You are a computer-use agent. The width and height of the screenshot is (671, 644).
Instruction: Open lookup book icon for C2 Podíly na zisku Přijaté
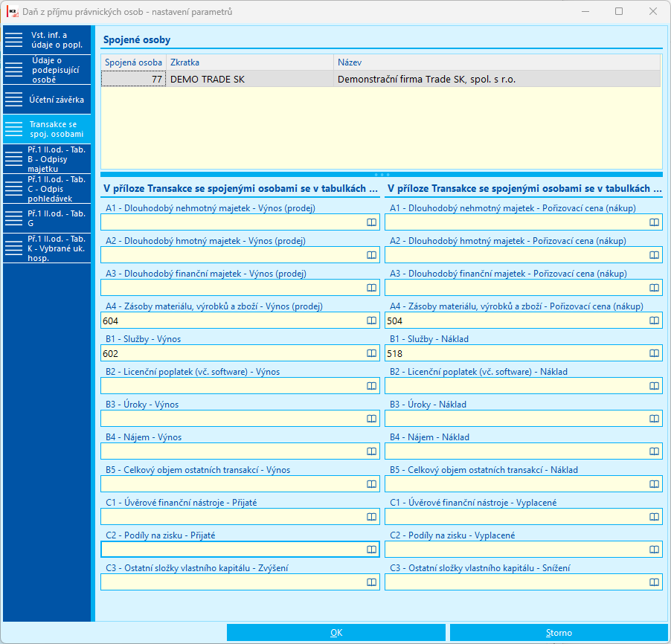click(x=371, y=550)
